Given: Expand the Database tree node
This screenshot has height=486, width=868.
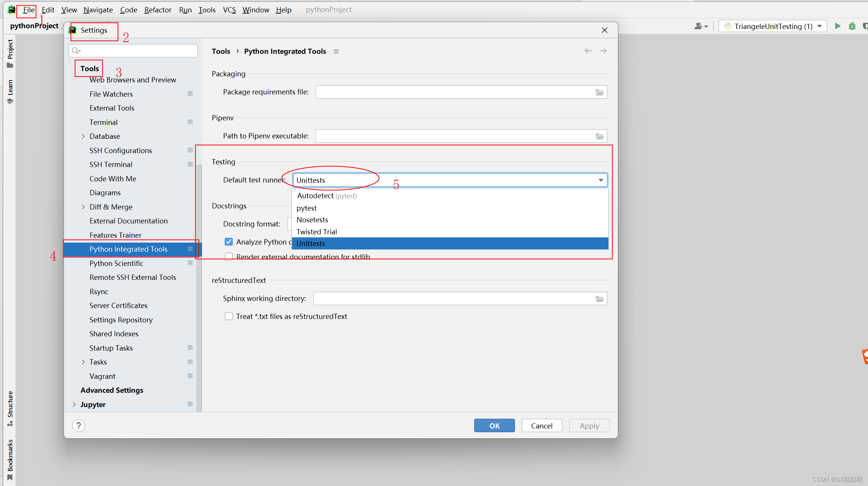Looking at the screenshot, I should [83, 136].
